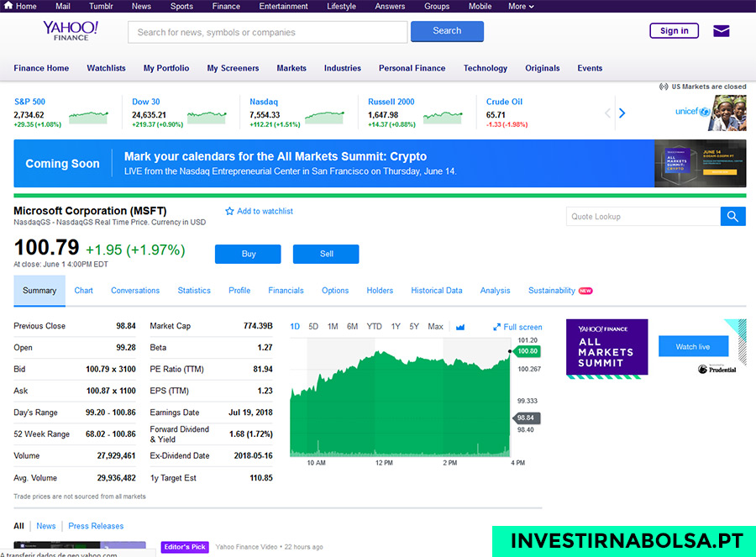Open the Options tab
Screen dimensions: 756x557
(335, 291)
